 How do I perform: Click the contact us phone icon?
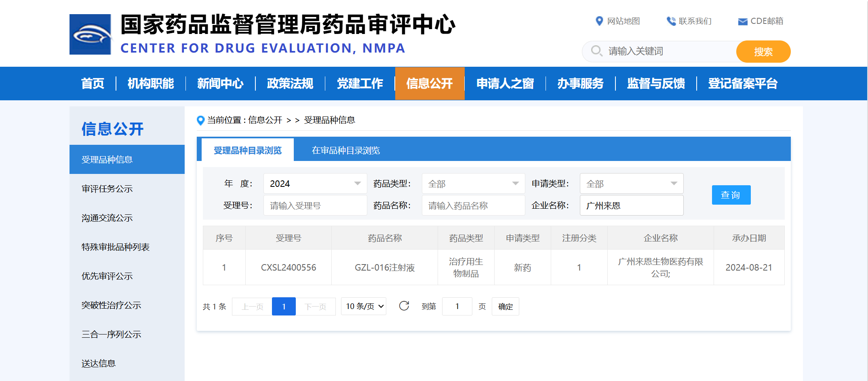671,21
